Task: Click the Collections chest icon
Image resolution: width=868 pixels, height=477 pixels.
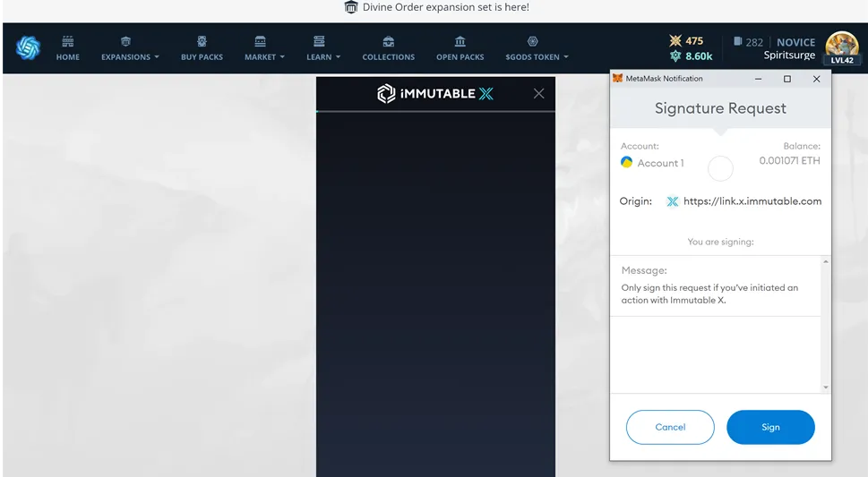Action: [x=389, y=41]
